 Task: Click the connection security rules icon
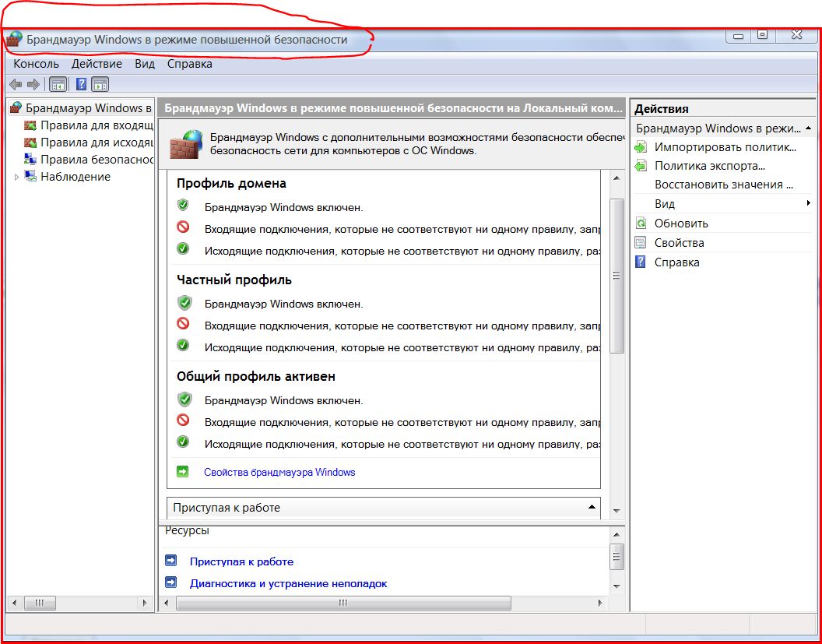tap(30, 160)
